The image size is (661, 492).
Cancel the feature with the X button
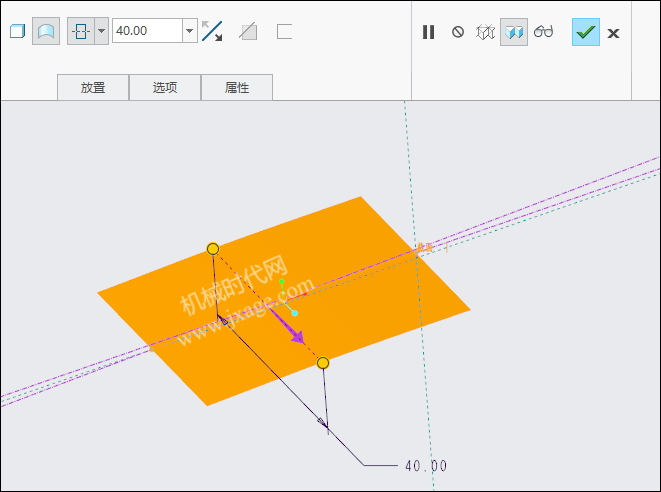coord(613,33)
